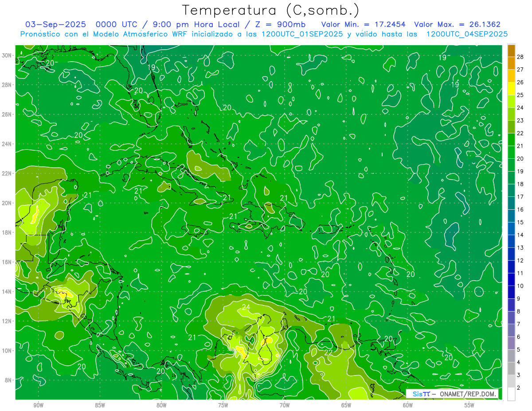Click '9:00 pm Hora Local' text
The height and width of the screenshot is (411, 532).
[196, 25]
